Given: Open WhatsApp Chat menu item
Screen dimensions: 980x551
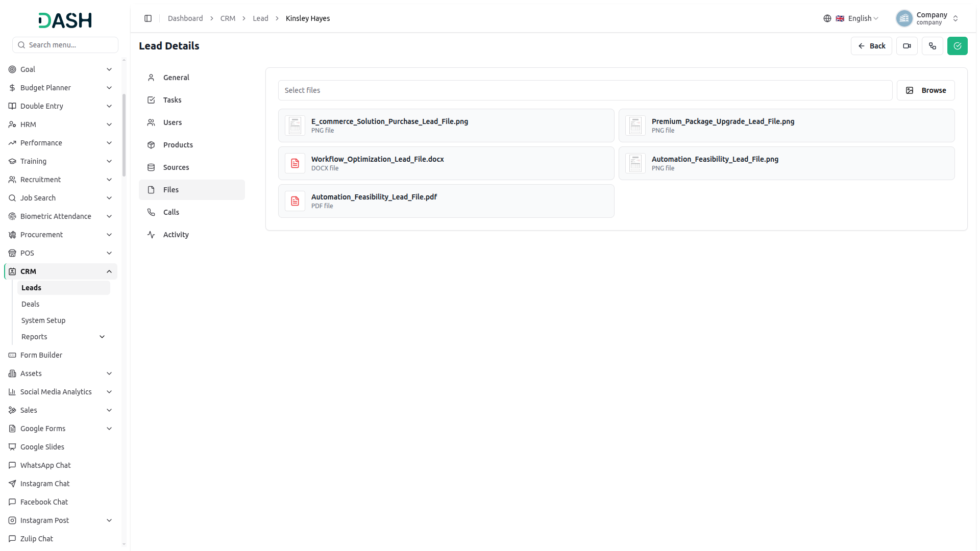Looking at the screenshot, I should [x=61, y=465].
